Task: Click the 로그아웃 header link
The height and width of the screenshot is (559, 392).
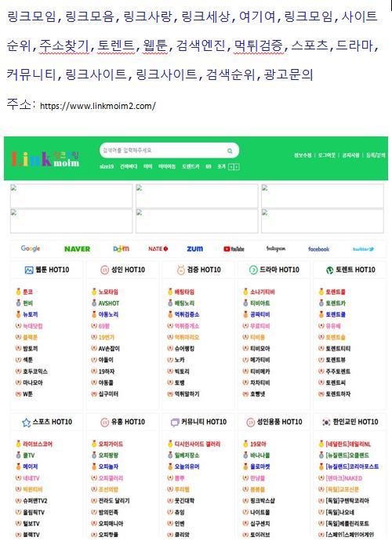Action: pos(327,155)
